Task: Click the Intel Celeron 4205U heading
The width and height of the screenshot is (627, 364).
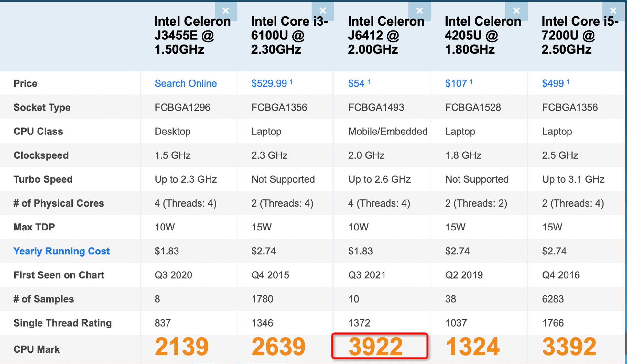Action: coord(482,35)
